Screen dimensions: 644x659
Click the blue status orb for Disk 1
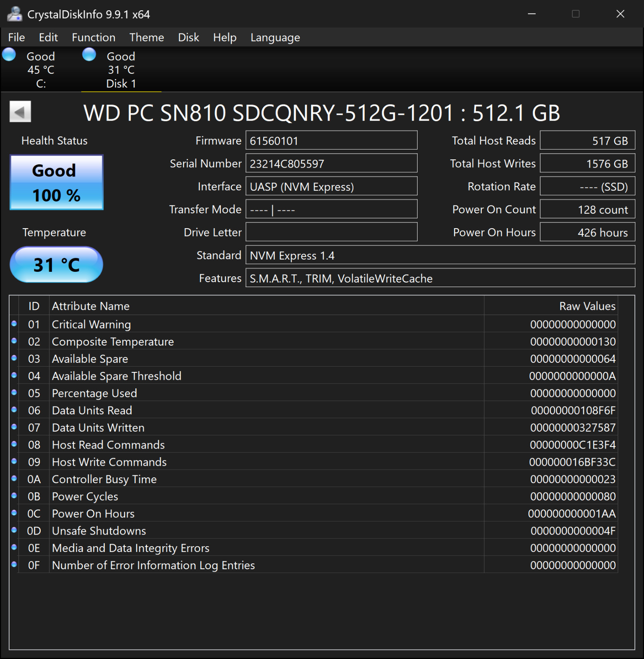89,54
